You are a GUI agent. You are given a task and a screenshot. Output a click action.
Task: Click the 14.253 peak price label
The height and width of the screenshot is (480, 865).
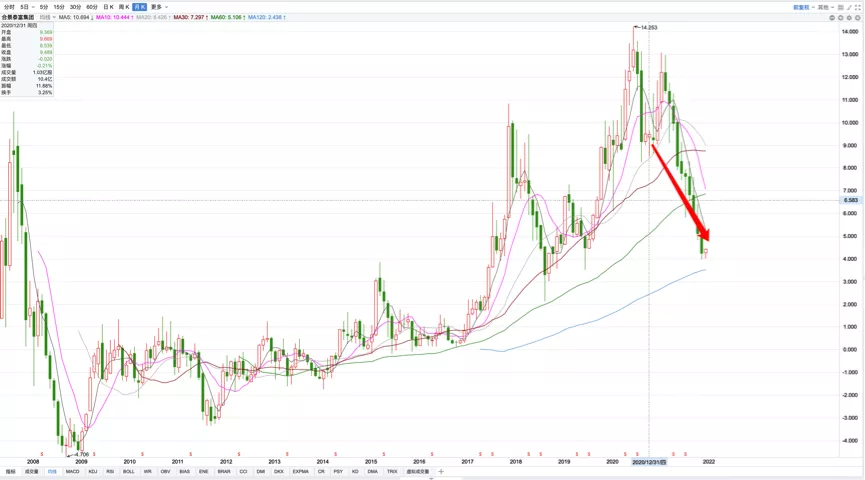[649, 27]
